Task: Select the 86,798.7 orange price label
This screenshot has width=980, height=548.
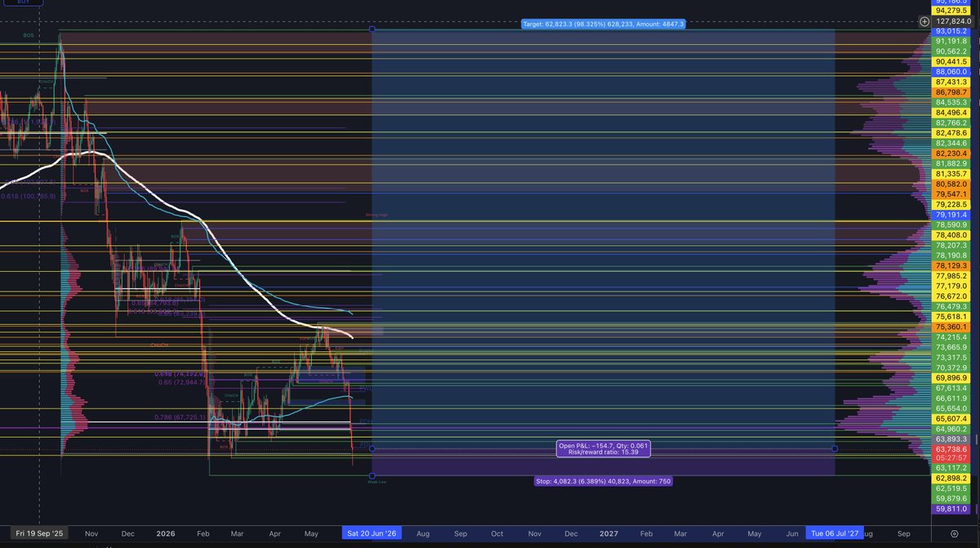Action: 951,92
